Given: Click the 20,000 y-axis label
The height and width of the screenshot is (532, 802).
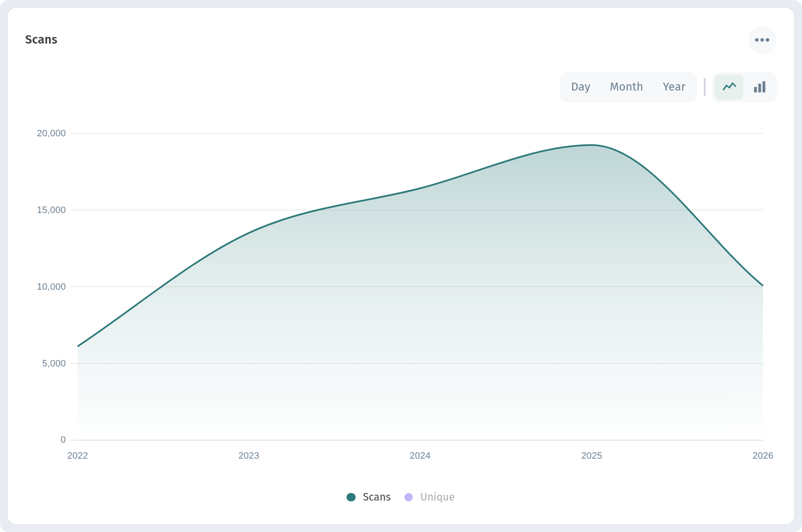Looking at the screenshot, I should 51,133.
